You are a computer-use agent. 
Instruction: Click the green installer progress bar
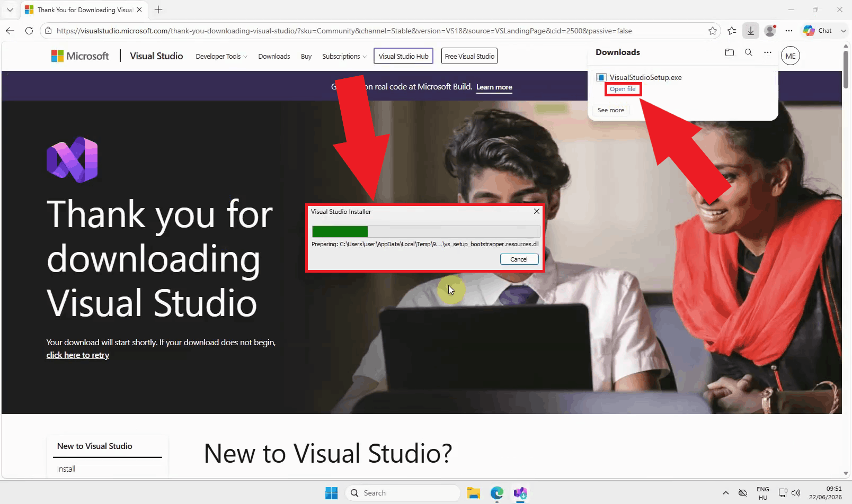[426, 231]
